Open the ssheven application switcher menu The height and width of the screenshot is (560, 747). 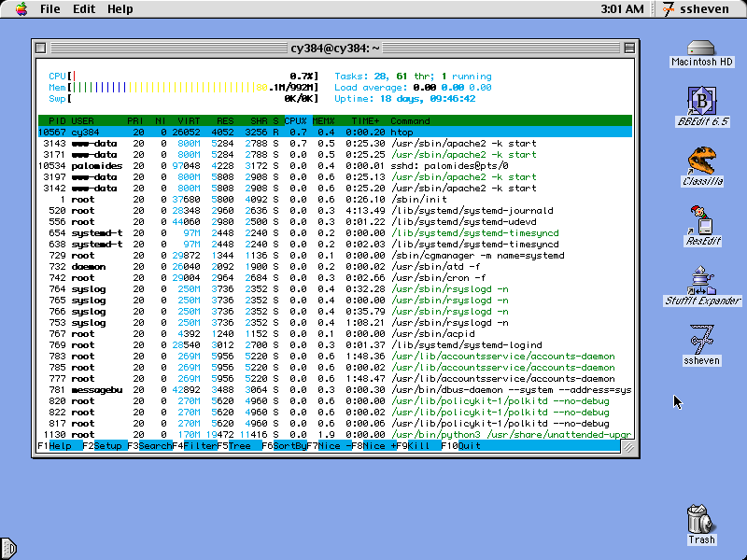point(696,9)
